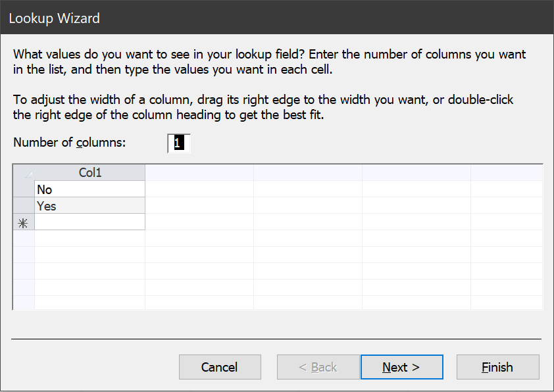Screen dimensions: 554x392
Task: Click the empty new-row cell under Yes
Action: tap(89, 222)
